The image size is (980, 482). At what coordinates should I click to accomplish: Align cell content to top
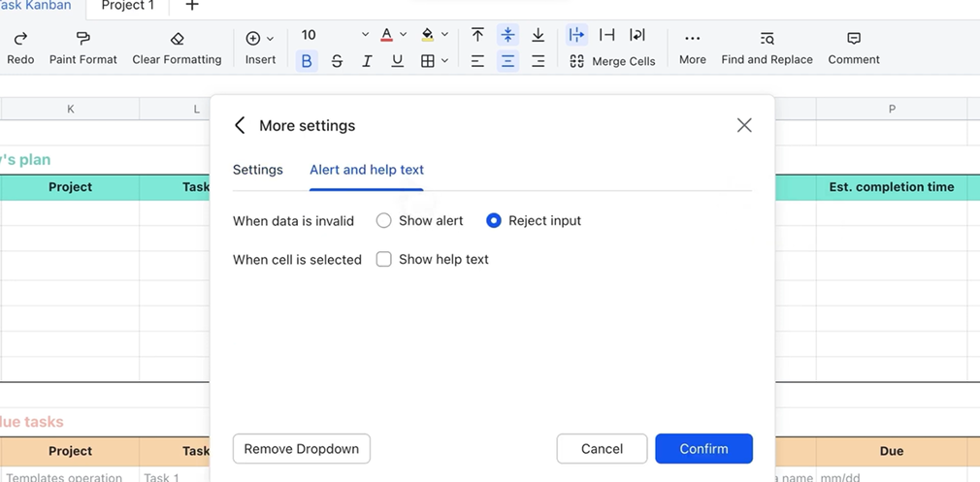[x=477, y=35]
